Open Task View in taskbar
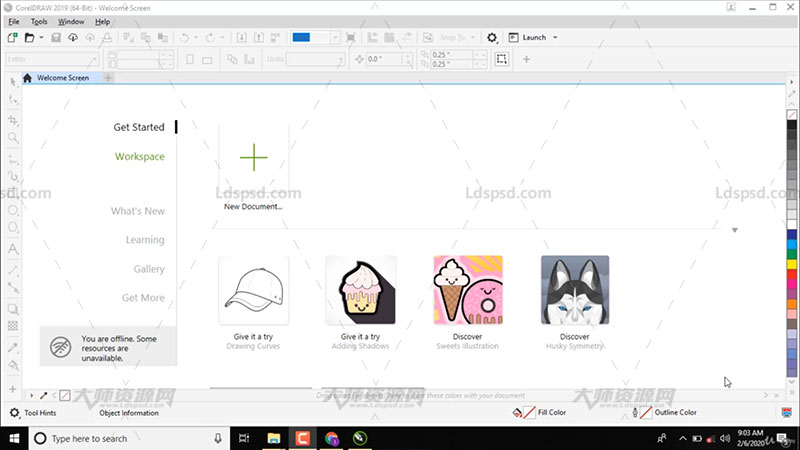Screen dimensions: 800x450 [x=244, y=438]
